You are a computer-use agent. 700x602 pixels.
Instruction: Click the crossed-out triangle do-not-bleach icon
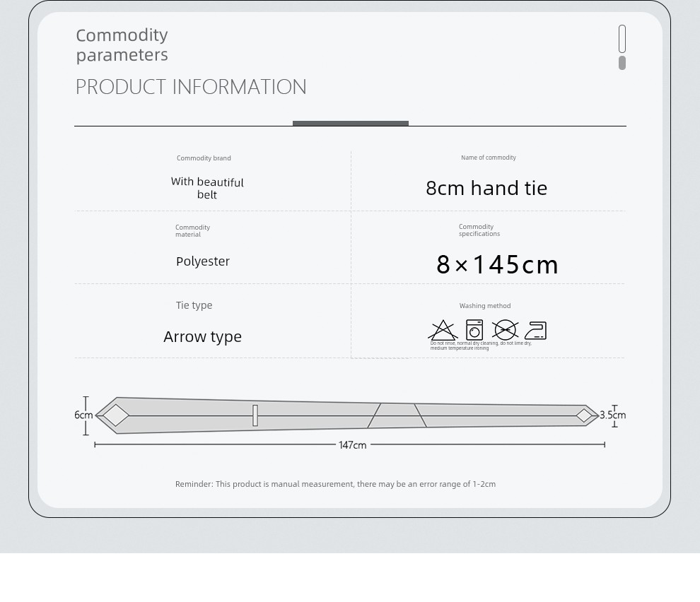tap(443, 330)
